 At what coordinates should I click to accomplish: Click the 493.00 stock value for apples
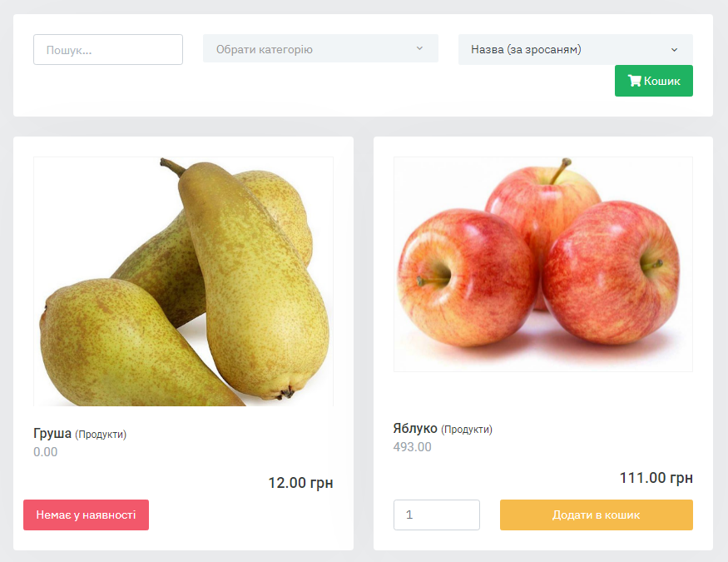[413, 447]
